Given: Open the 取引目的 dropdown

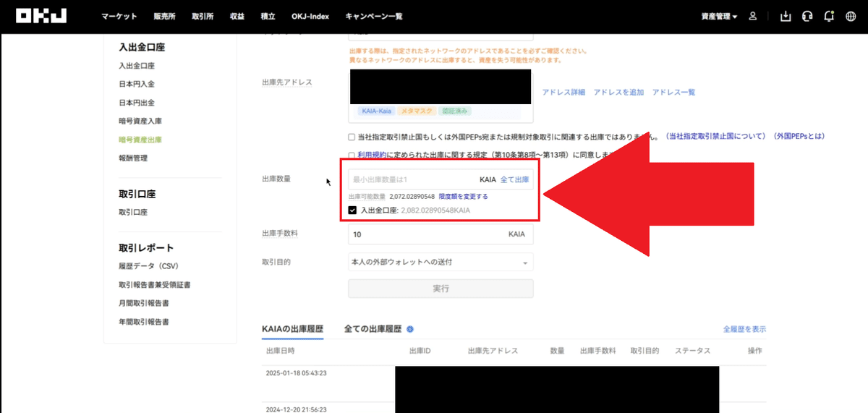Looking at the screenshot, I should click(x=441, y=261).
